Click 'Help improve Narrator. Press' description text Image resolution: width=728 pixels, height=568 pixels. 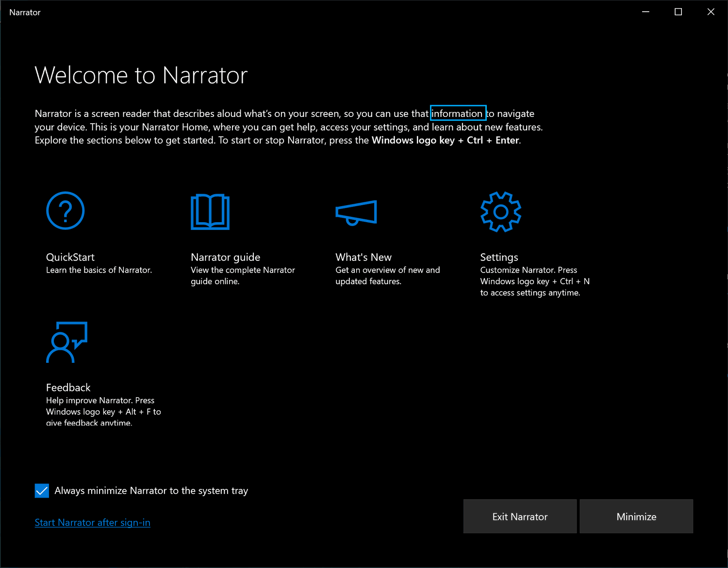103,411
